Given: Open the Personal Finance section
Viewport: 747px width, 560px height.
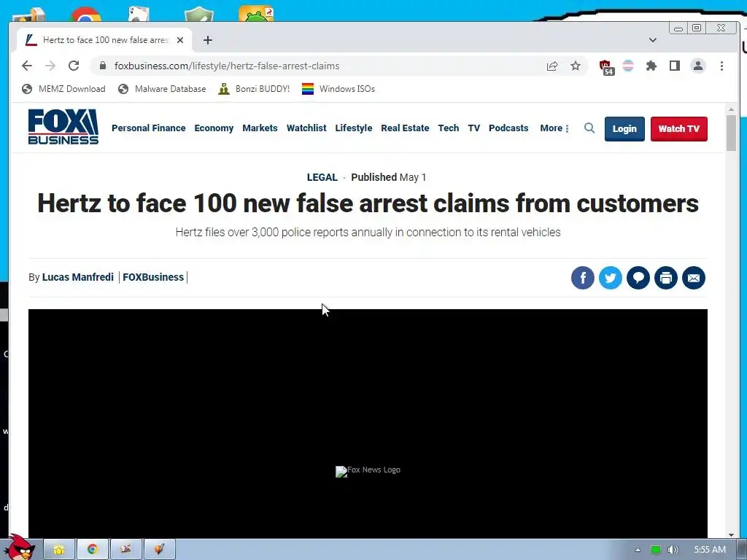Looking at the screenshot, I should (x=149, y=128).
